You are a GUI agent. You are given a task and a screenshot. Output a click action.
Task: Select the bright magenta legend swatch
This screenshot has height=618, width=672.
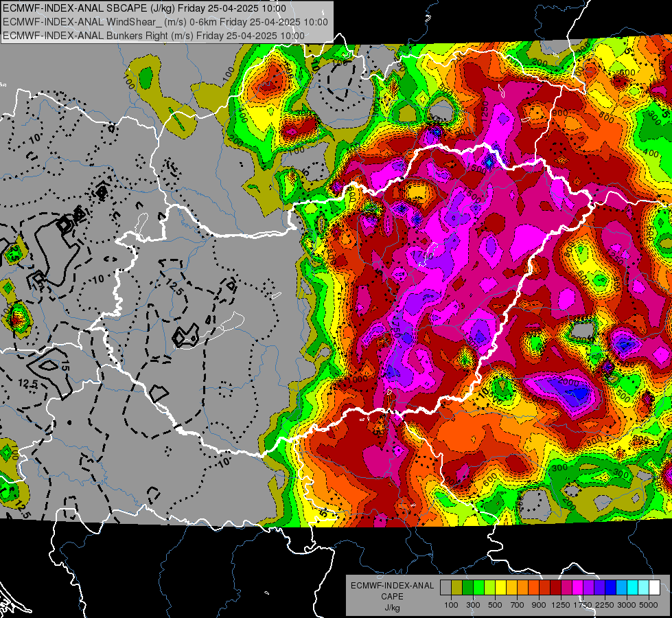[x=578, y=587]
